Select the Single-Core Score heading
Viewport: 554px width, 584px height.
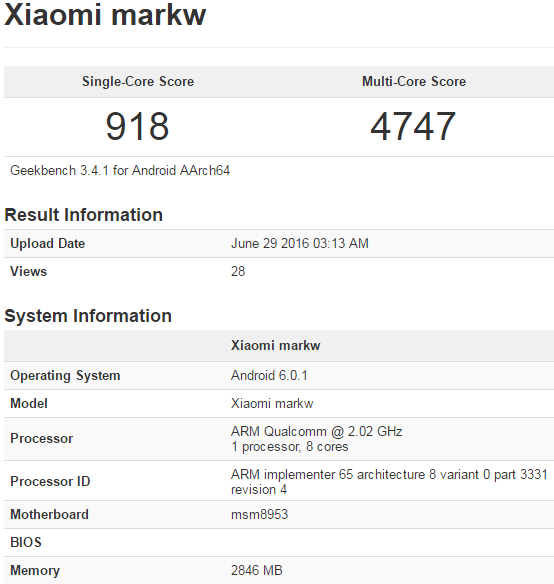tap(138, 82)
